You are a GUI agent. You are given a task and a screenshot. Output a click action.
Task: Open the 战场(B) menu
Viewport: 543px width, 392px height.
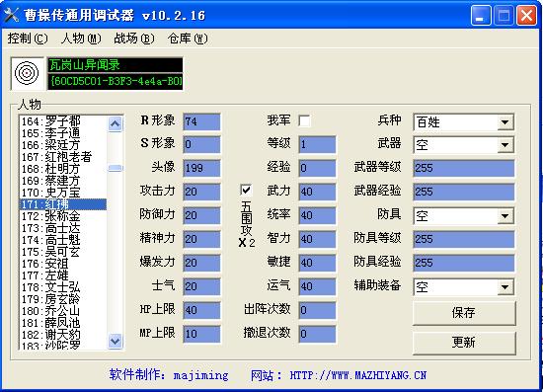coord(134,39)
